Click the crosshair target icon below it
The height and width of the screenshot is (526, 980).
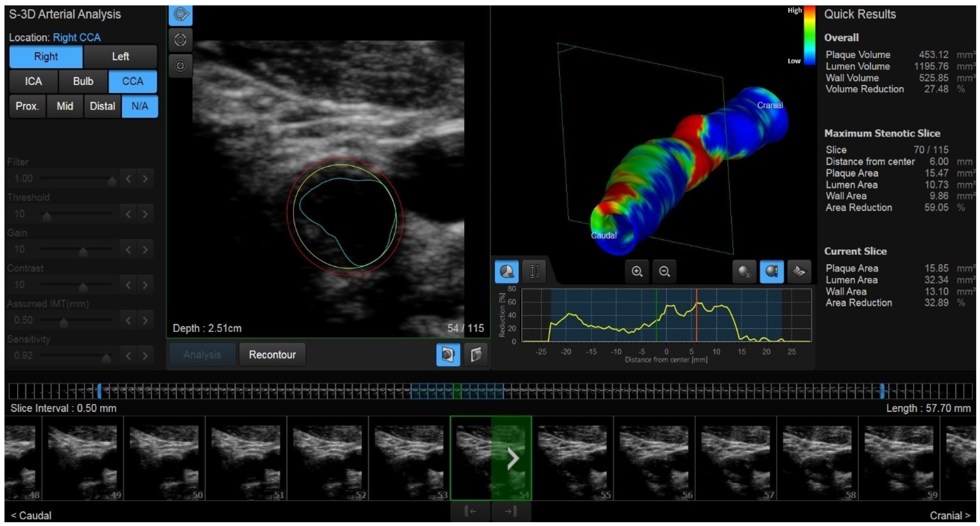pyautogui.click(x=181, y=39)
